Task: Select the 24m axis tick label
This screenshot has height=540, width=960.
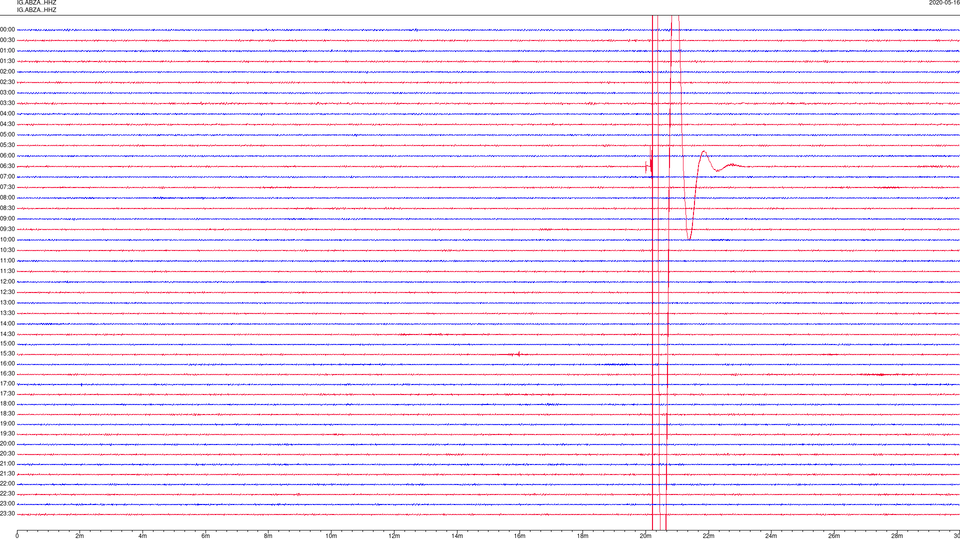Action: coord(771,536)
